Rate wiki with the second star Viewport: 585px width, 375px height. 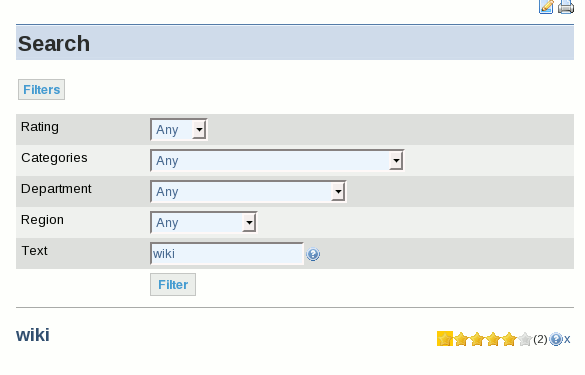461,339
